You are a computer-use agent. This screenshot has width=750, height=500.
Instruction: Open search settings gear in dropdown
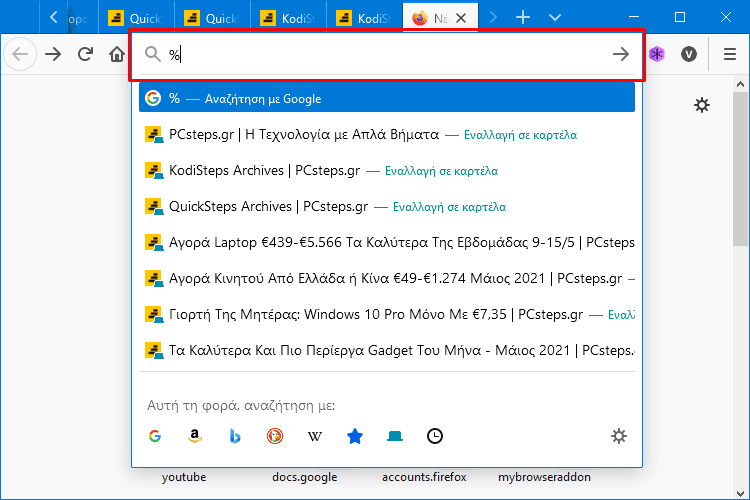pos(618,436)
